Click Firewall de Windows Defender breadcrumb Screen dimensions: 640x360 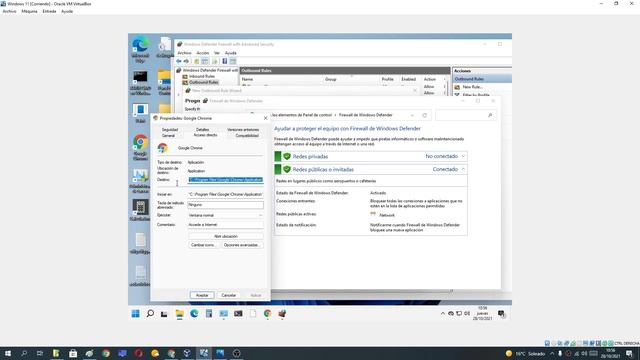tap(366, 115)
